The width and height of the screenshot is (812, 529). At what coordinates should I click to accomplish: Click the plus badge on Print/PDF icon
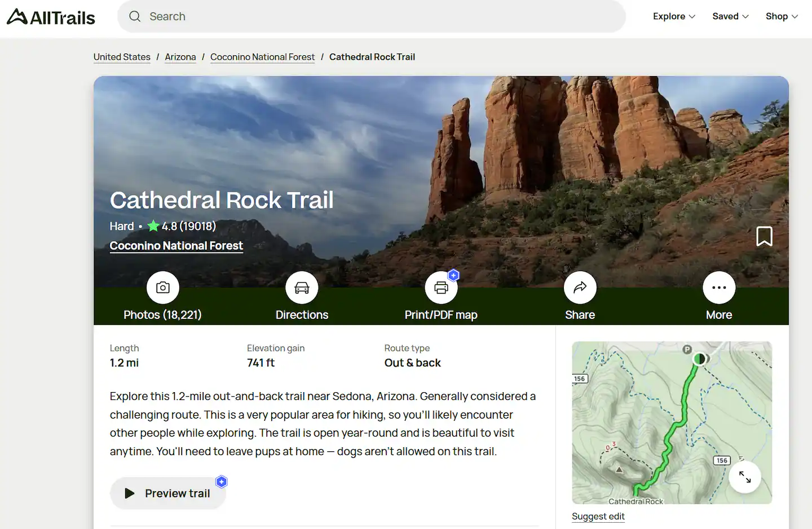pos(453,275)
